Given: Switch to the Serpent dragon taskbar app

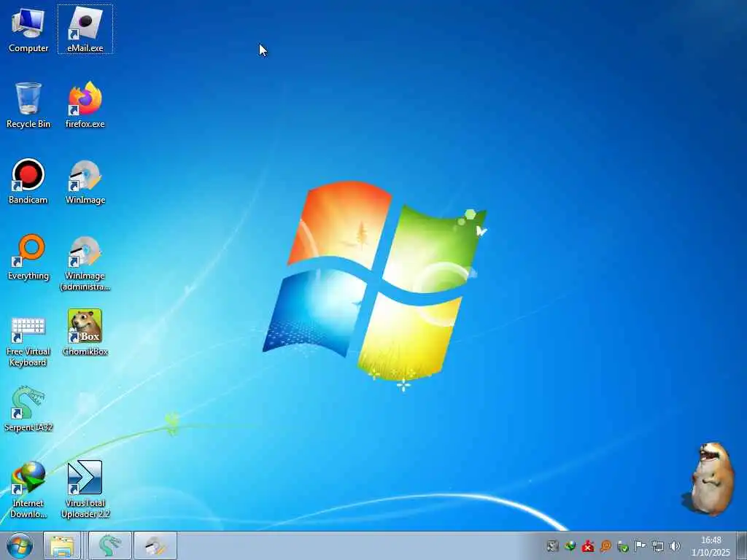Looking at the screenshot, I should coord(110,545).
